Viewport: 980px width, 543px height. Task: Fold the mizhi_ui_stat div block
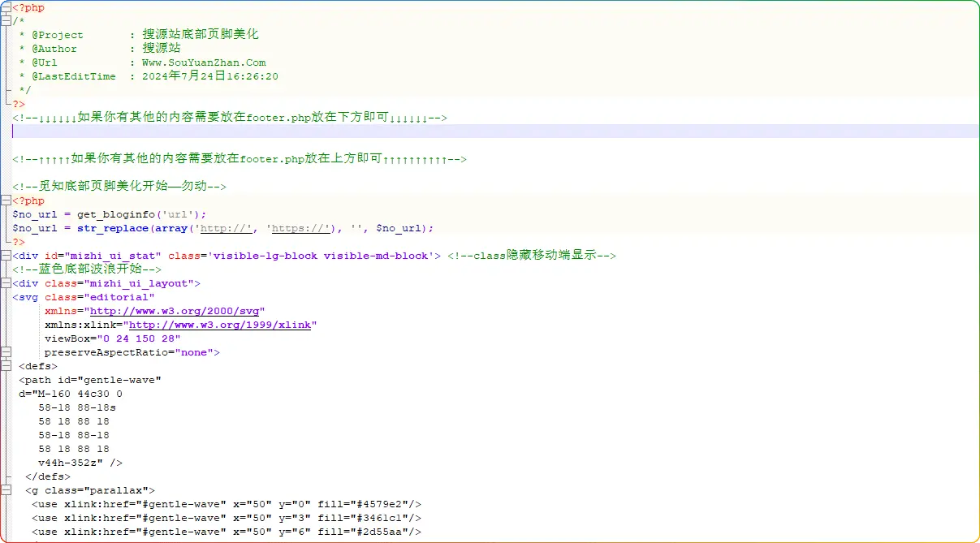pos(6,256)
